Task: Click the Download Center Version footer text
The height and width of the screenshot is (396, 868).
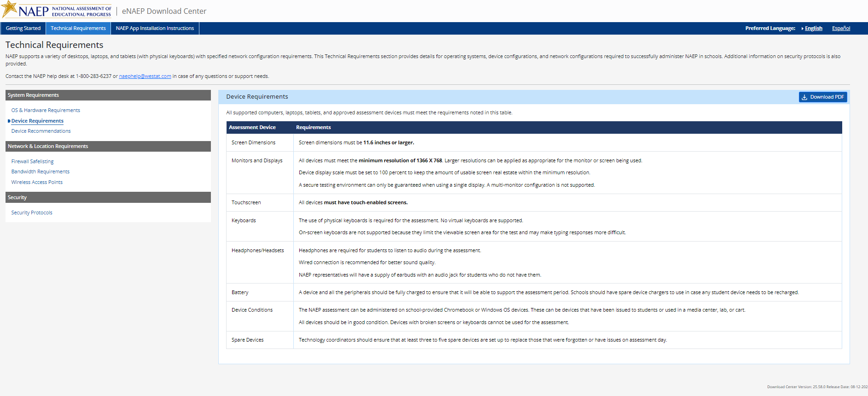Action: pos(817,387)
